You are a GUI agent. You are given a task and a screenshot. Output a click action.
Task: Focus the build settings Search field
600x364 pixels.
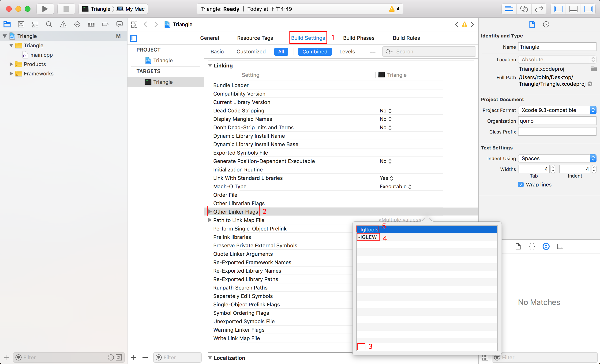[429, 52]
